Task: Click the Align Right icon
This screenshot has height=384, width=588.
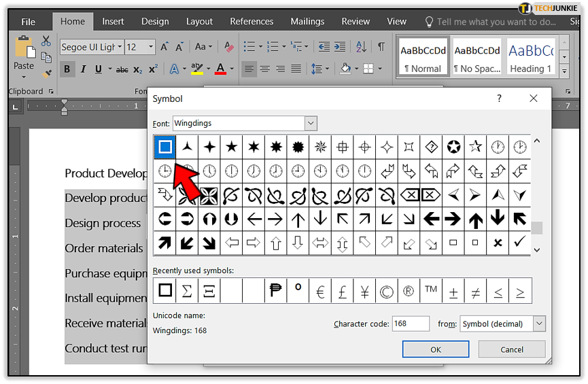Action: coord(280,69)
